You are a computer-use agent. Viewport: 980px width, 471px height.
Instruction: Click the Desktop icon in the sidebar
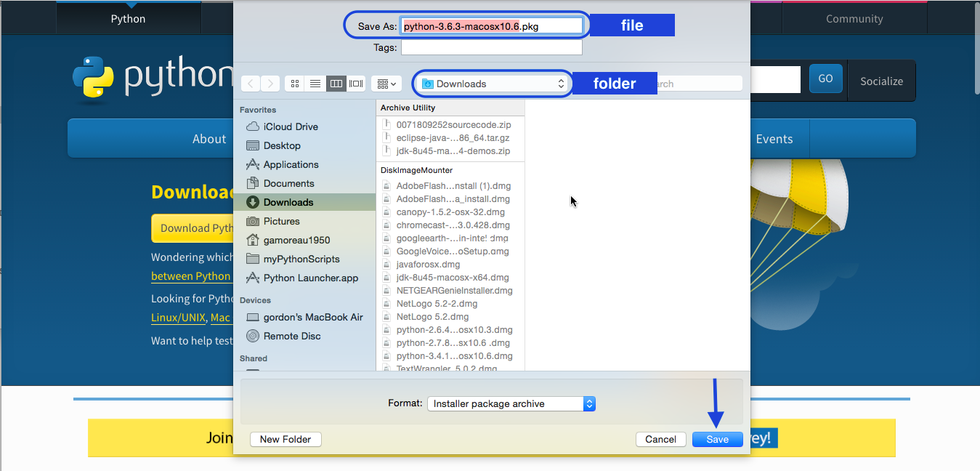tap(253, 145)
